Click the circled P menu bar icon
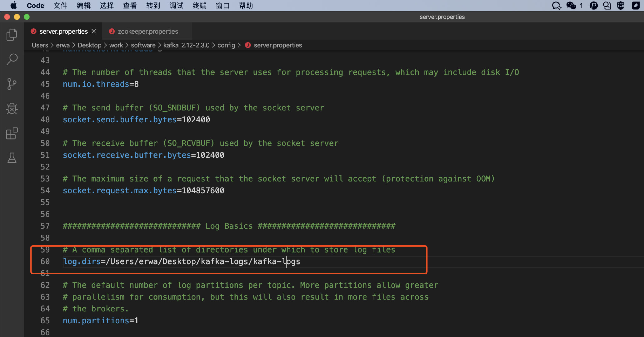Screen dimensions: 644x337 click(x=593, y=6)
